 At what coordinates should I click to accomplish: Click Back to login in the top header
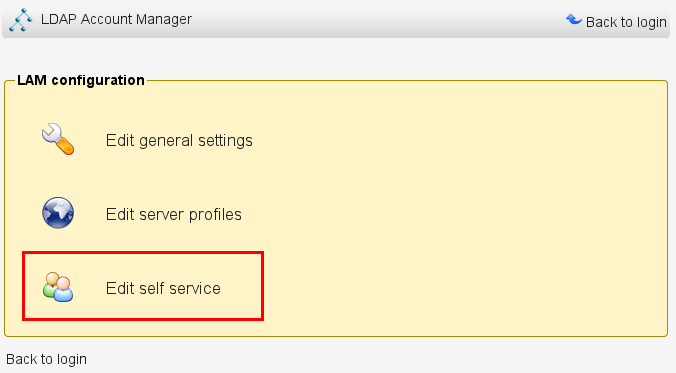(x=626, y=22)
